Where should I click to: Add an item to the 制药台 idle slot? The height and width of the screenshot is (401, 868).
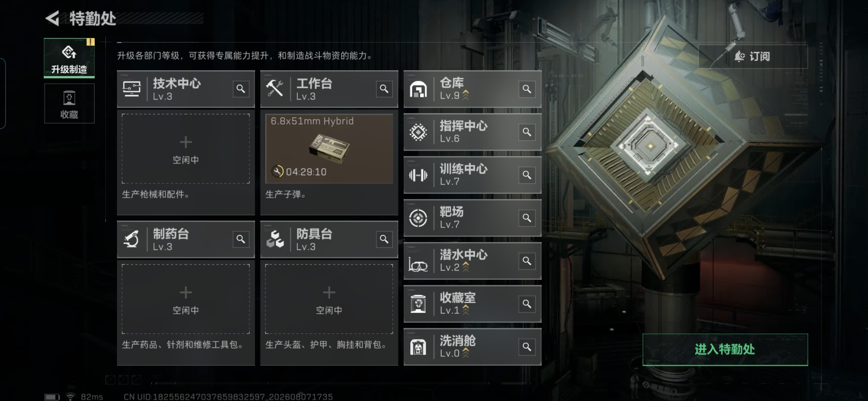(185, 299)
